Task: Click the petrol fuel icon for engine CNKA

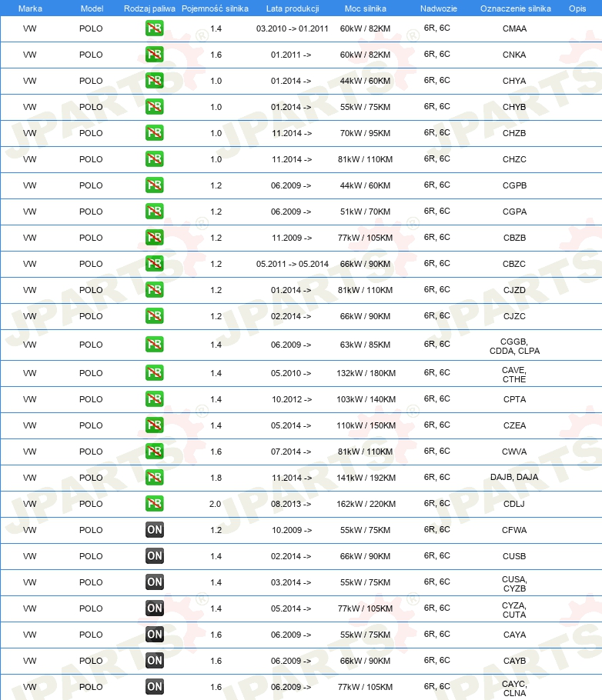Action: [154, 55]
